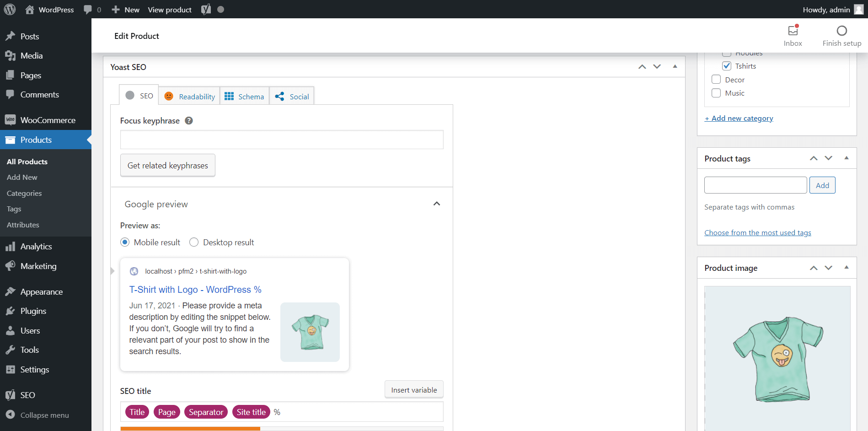Viewport: 868px width, 431px height.
Task: Click Add tag button
Action: 822,185
